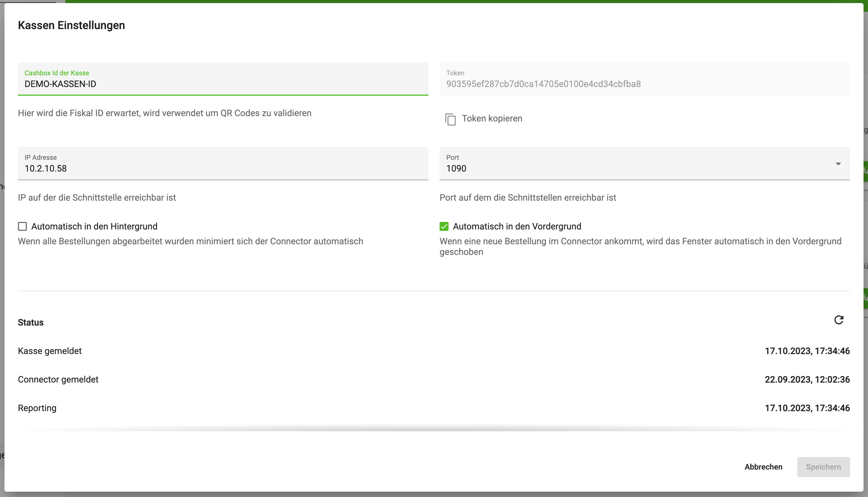Click the Speichern button
The image size is (868, 497).
click(x=823, y=467)
